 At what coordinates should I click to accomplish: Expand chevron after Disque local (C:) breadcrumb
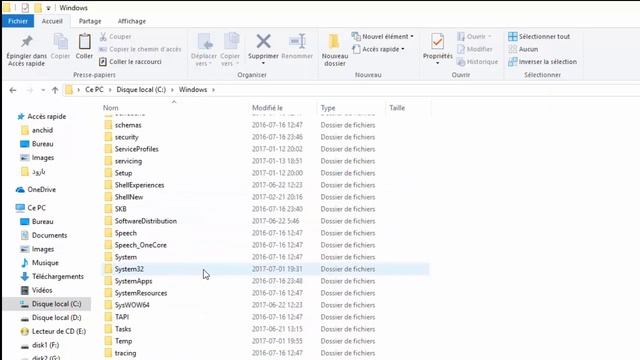(x=172, y=90)
